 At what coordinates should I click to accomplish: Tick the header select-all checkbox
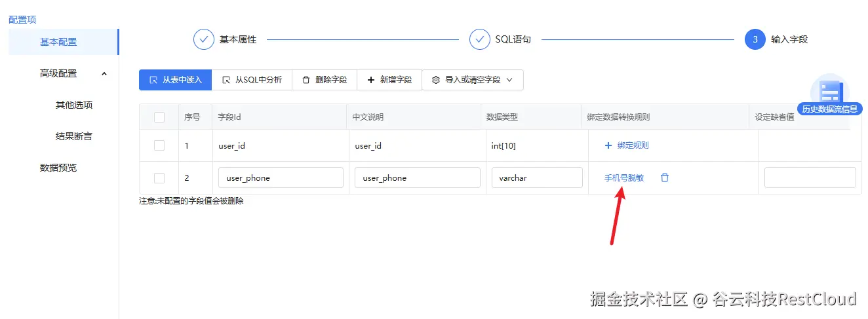coord(159,117)
